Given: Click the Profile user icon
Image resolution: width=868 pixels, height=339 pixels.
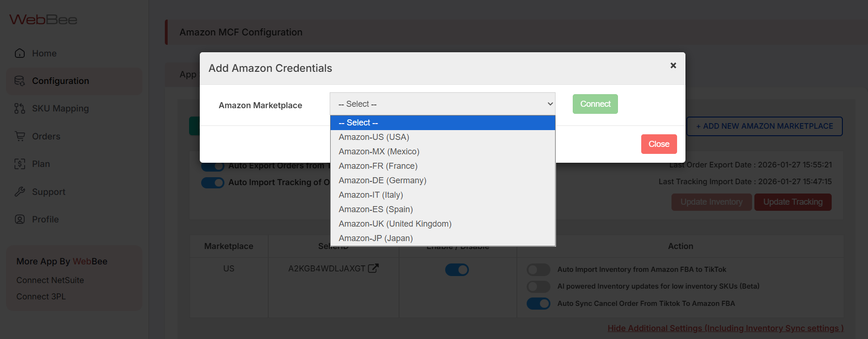Looking at the screenshot, I should click(x=20, y=219).
